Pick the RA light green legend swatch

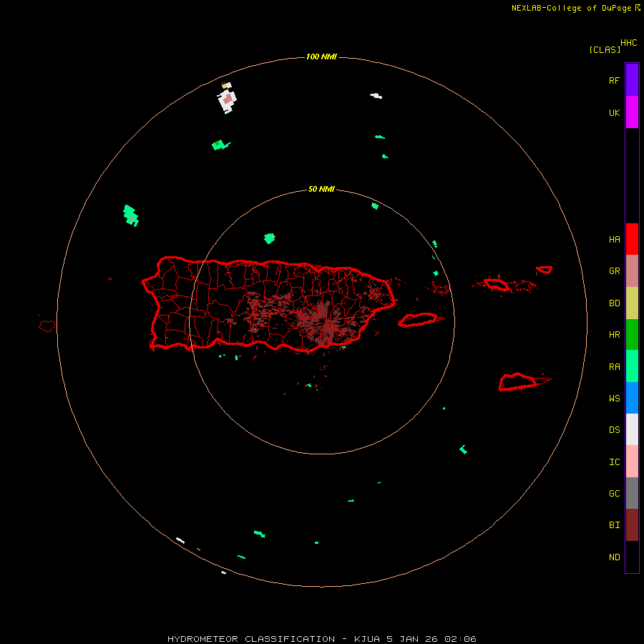tap(632, 366)
